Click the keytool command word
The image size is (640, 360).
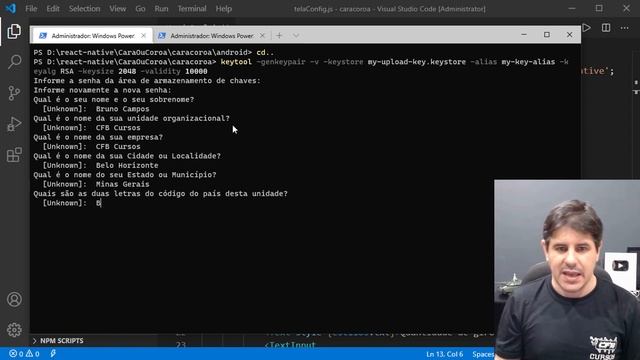pyautogui.click(x=236, y=62)
